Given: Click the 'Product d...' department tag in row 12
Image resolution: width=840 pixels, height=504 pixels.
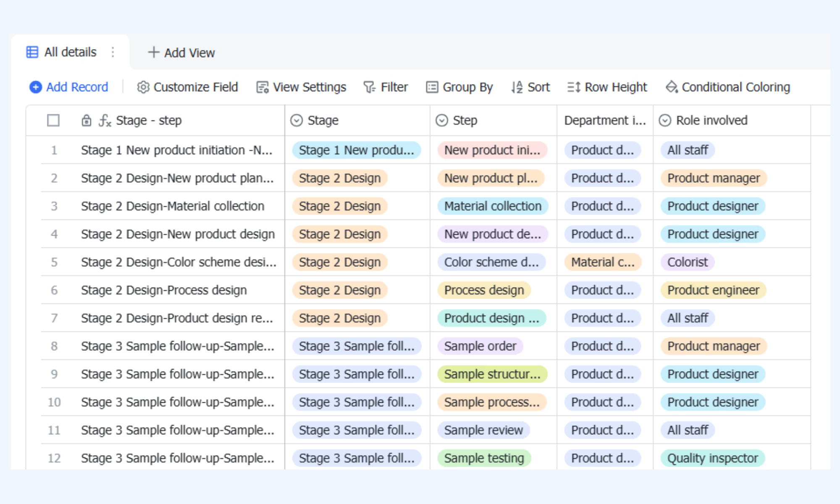Looking at the screenshot, I should coord(603,458).
